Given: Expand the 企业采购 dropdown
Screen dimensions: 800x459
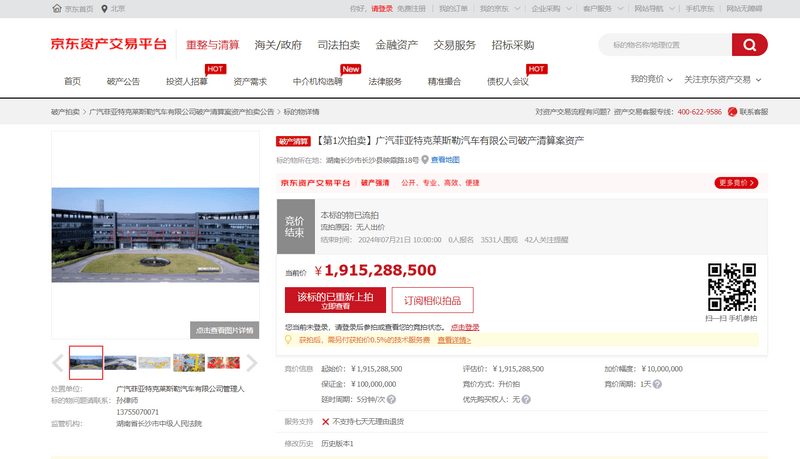Looking at the screenshot, I should pyautogui.click(x=551, y=9).
